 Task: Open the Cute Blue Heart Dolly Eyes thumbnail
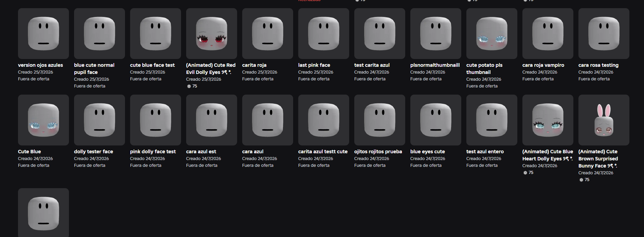click(x=548, y=120)
